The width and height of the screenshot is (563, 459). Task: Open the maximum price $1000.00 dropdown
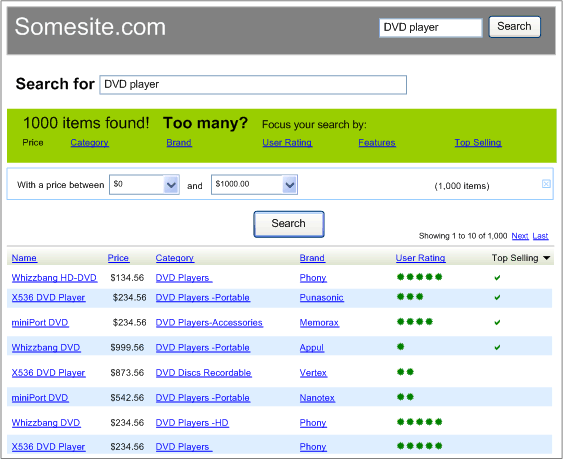pyautogui.click(x=289, y=185)
